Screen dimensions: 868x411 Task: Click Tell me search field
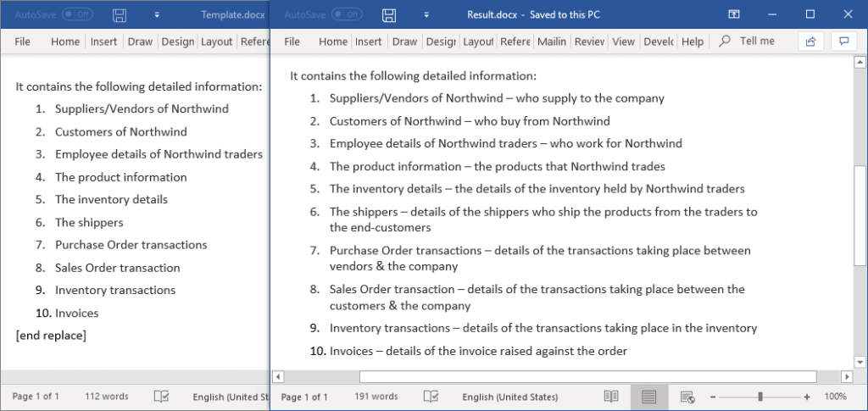757,41
